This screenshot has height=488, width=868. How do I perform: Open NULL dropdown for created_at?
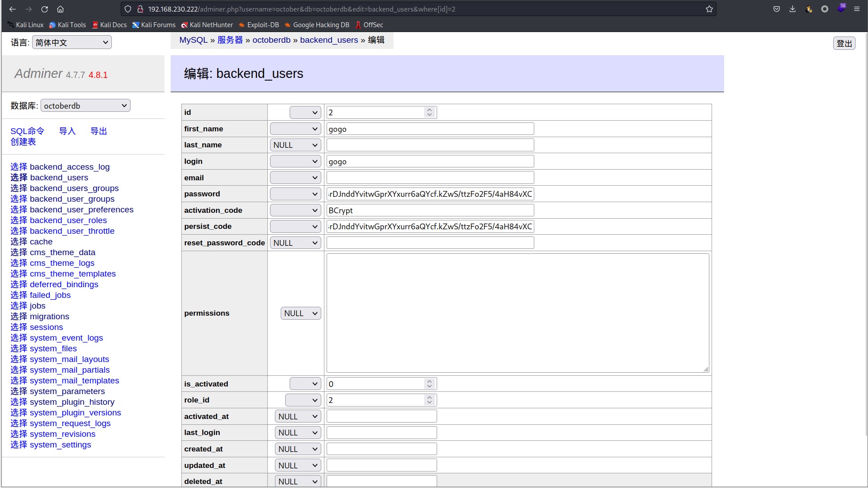tap(298, 449)
